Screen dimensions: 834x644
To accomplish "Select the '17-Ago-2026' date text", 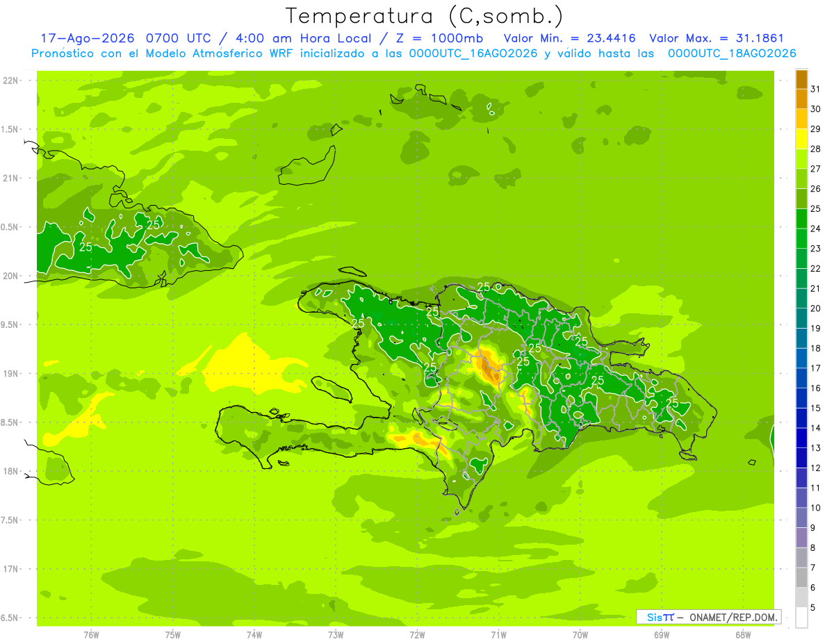I will (x=88, y=38).
